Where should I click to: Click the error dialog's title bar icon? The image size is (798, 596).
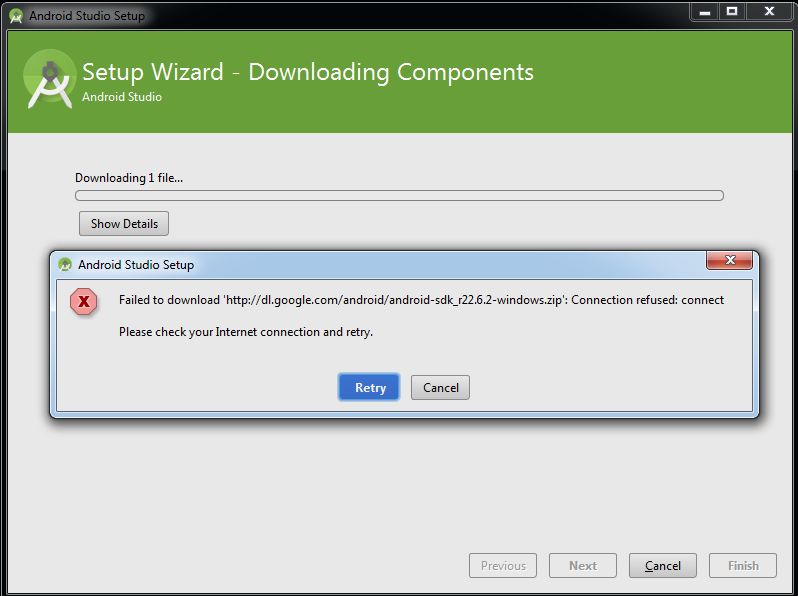tap(65, 264)
